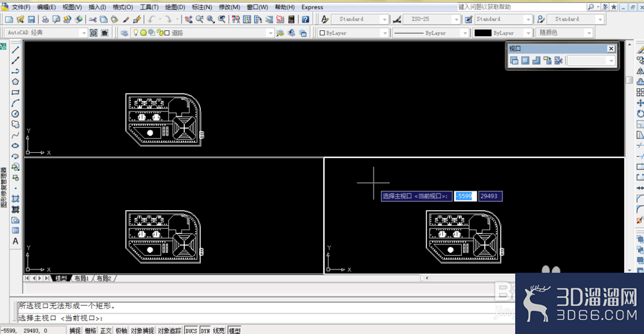Open the Express menu
Image resolution: width=644 pixels, height=334 pixels.
point(312,7)
